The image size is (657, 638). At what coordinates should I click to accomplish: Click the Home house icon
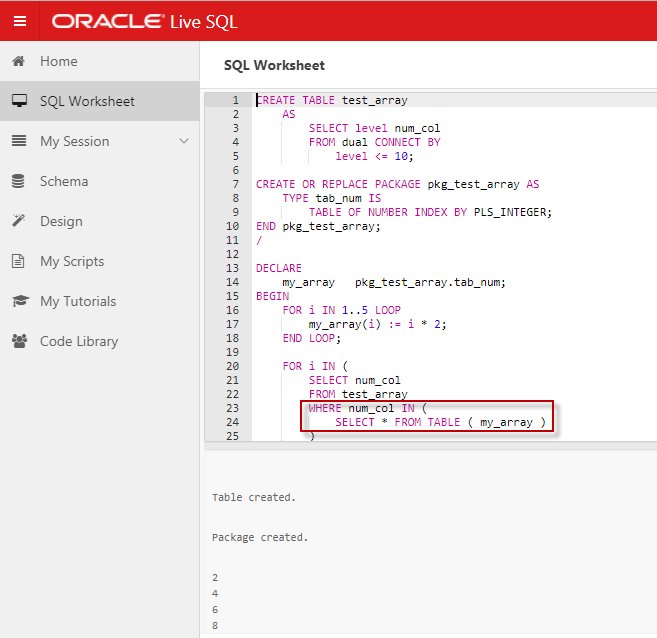click(18, 61)
